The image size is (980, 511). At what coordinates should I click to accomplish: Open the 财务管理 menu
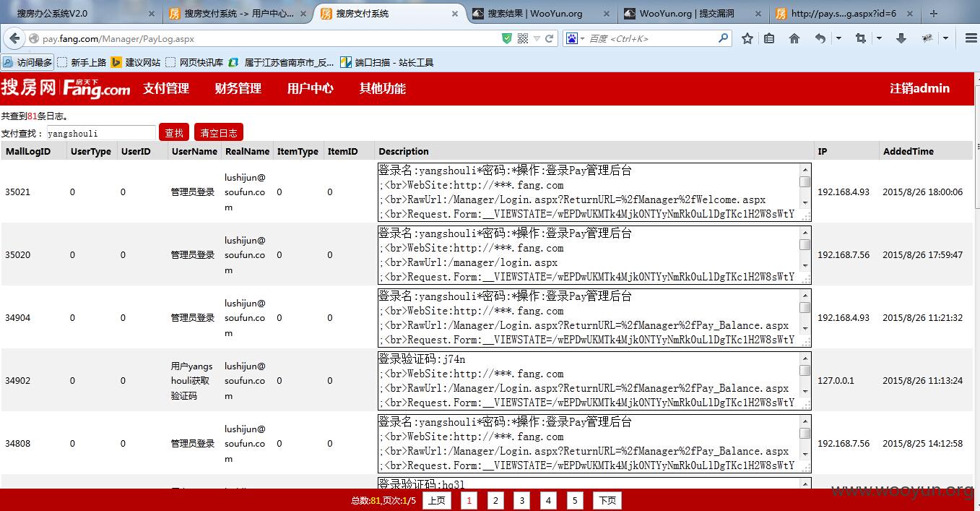tap(238, 88)
